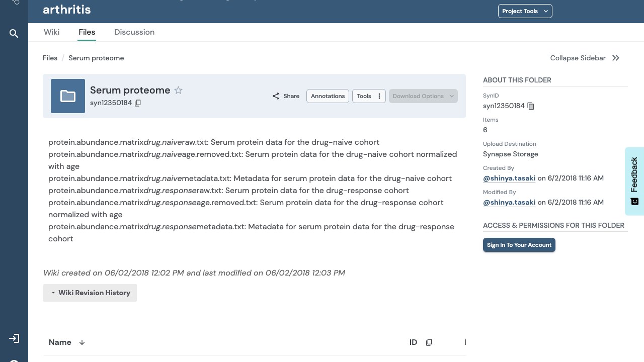Click Sign In To Your Account
This screenshot has width=644, height=362.
click(x=519, y=245)
